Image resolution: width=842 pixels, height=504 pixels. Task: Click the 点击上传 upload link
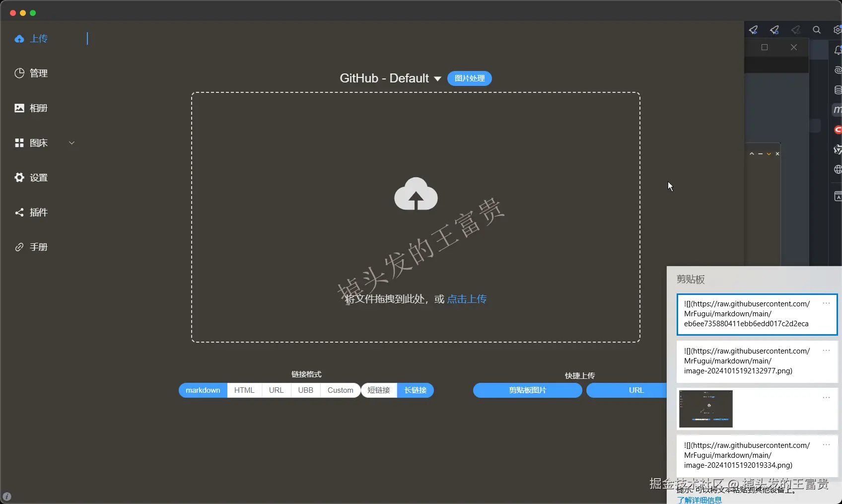click(x=467, y=299)
